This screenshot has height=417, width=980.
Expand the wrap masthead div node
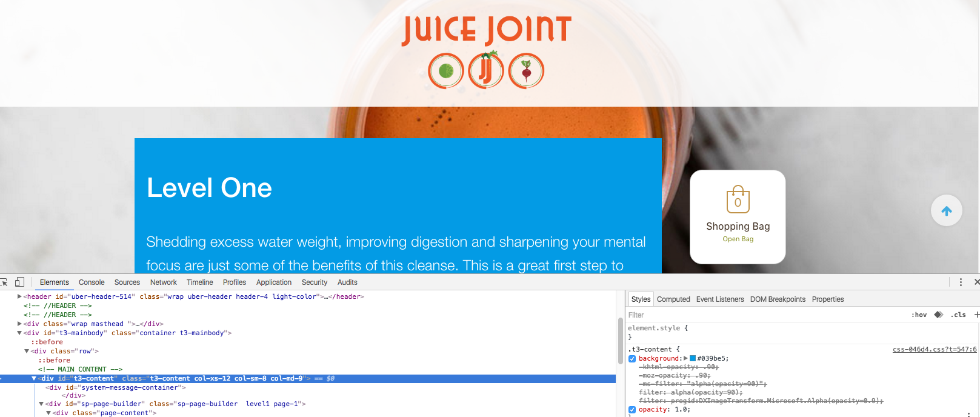(19, 324)
